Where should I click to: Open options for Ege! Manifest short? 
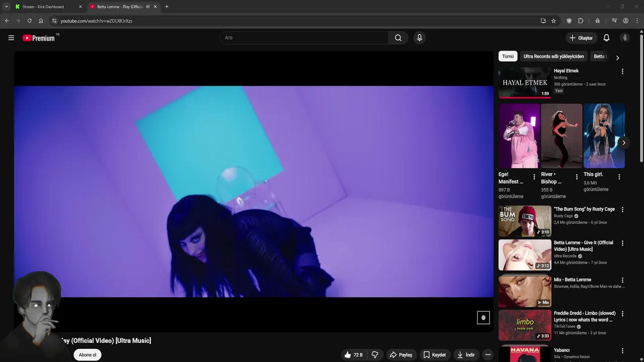click(x=534, y=177)
